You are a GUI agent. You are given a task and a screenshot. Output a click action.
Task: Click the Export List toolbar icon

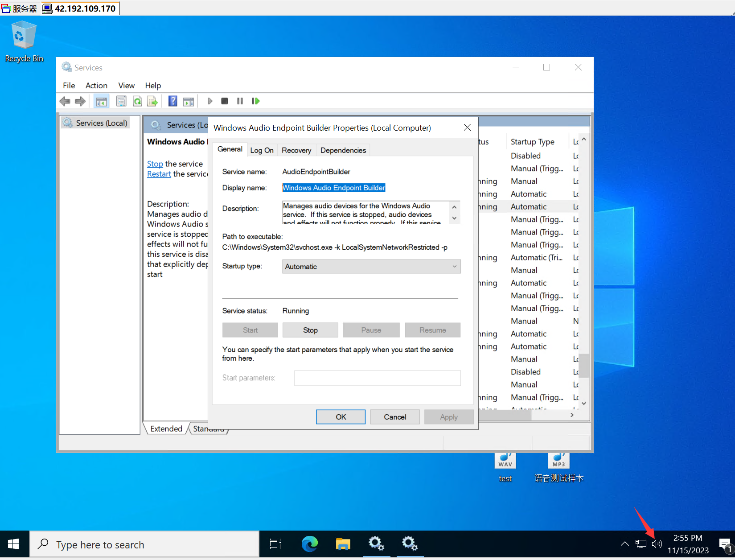152,101
